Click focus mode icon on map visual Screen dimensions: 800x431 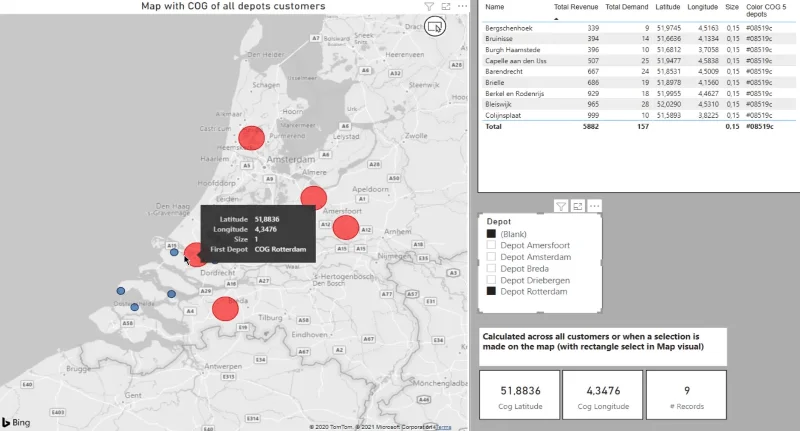[446, 7]
